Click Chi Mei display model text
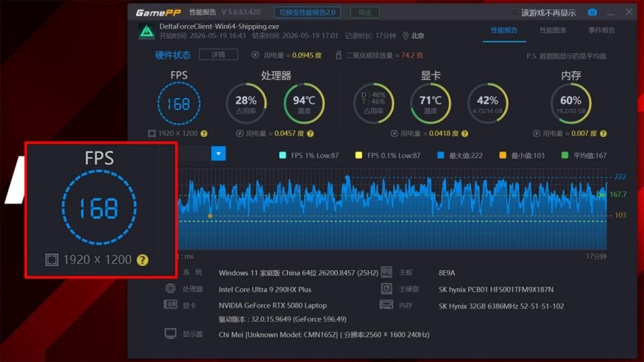Screen dimensions: 644x362 click(x=324, y=335)
